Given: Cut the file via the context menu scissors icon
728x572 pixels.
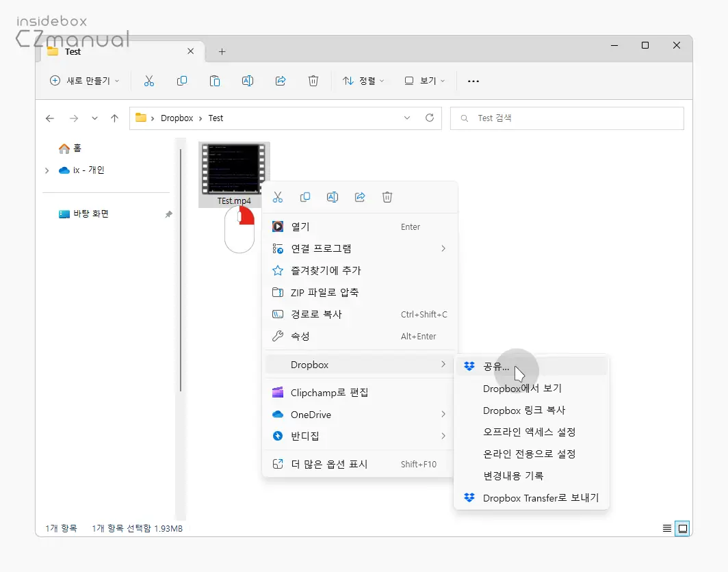Looking at the screenshot, I should coord(278,197).
